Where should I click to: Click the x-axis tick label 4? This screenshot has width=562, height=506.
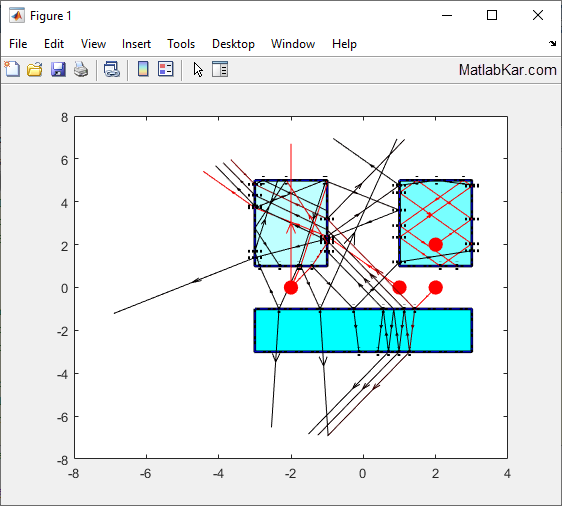(507, 474)
